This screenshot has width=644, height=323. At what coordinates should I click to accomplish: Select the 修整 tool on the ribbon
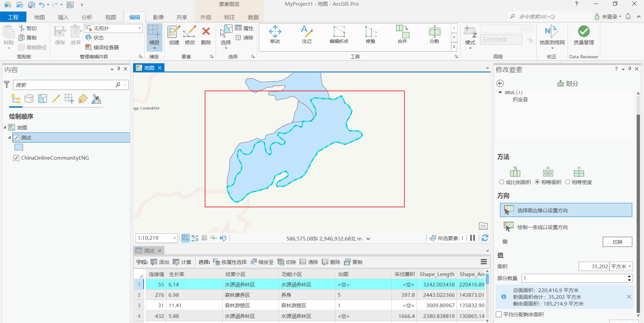click(x=370, y=35)
